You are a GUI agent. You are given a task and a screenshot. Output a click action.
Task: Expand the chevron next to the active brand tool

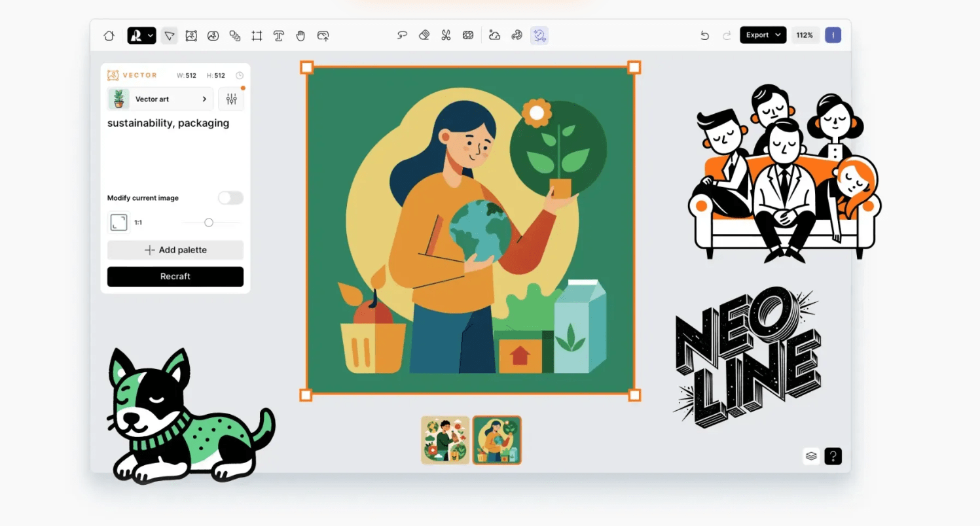pyautogui.click(x=151, y=36)
